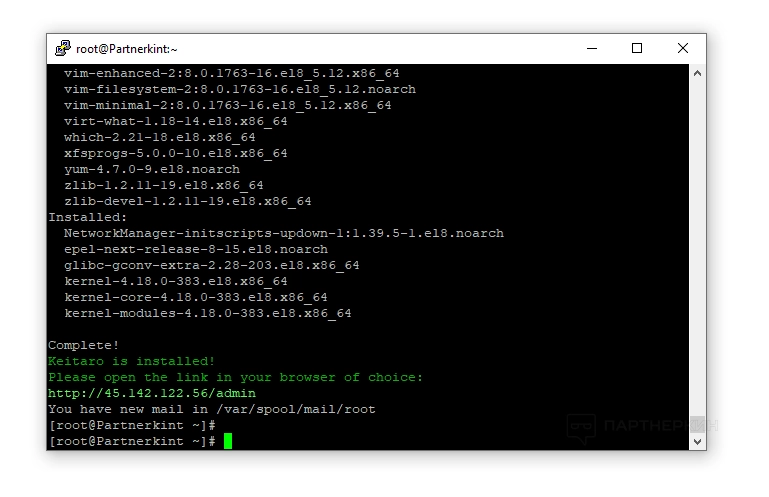This screenshot has width=769, height=497.
Task: Click the 'Installed:' heading line
Action: (87, 217)
